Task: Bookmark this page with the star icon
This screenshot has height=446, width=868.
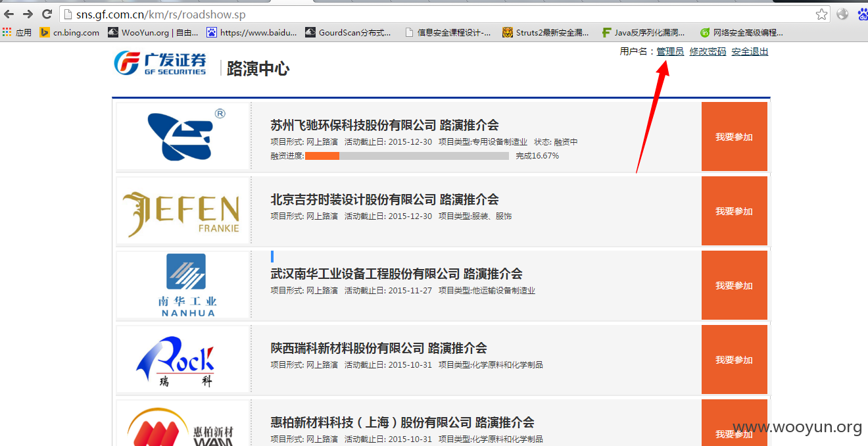Action: [821, 14]
